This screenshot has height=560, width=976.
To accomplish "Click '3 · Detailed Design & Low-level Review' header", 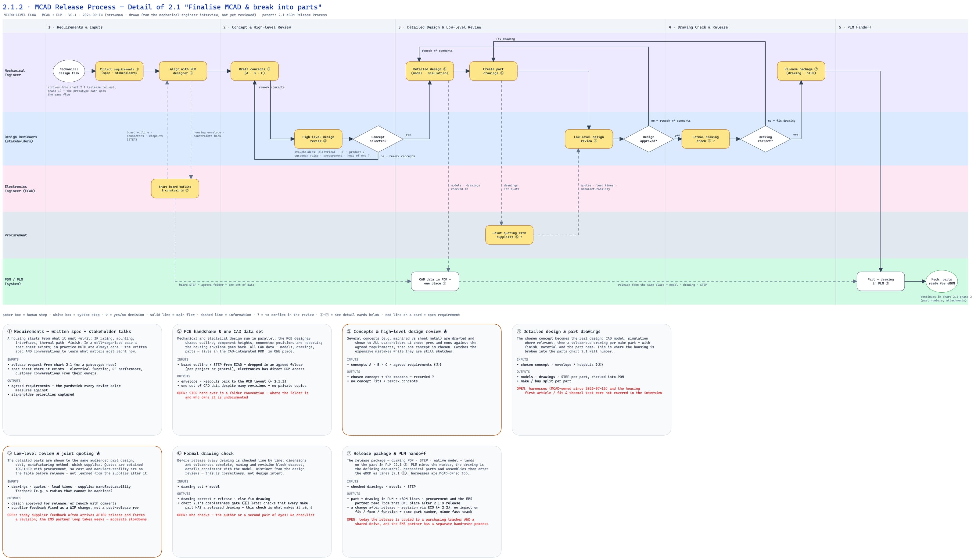I will [x=440, y=27].
